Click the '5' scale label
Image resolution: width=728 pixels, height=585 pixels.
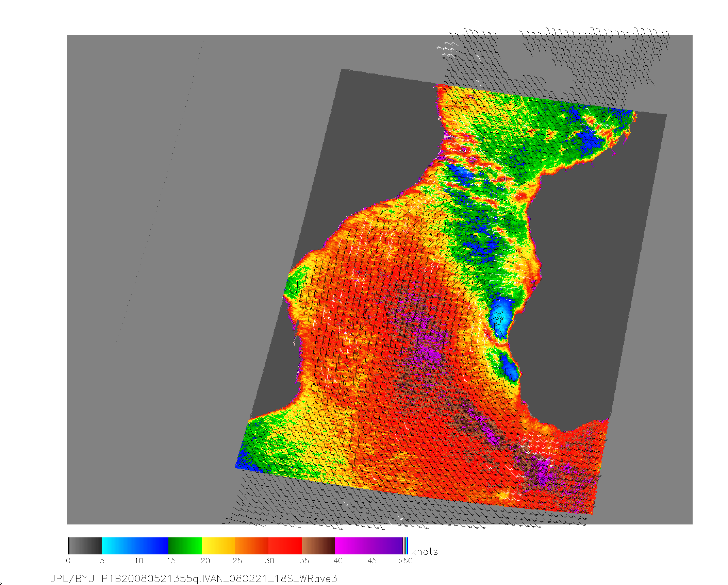pyautogui.click(x=102, y=561)
